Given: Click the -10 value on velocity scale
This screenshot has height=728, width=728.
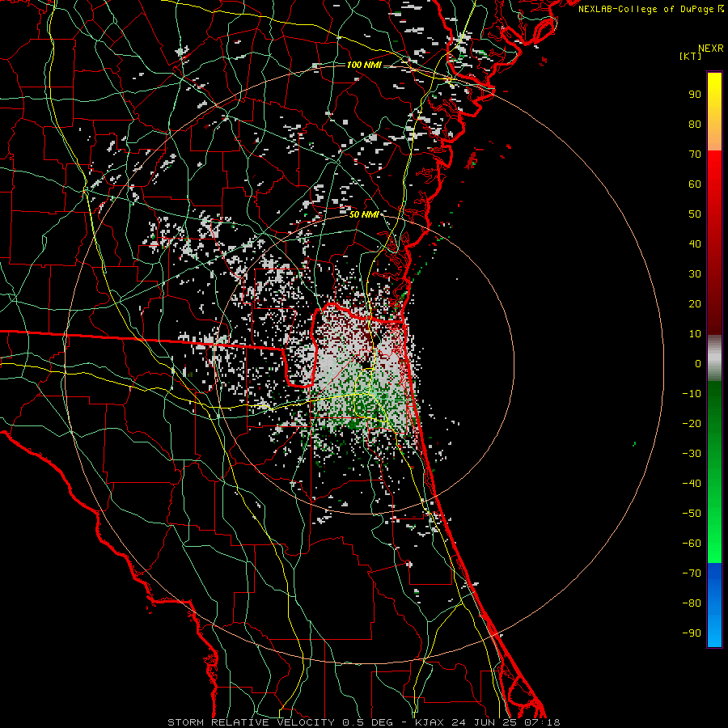Looking at the screenshot, I should pyautogui.click(x=692, y=394).
